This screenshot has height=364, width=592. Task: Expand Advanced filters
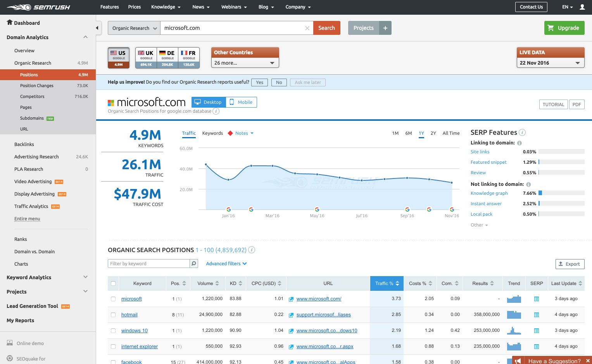[x=226, y=264]
